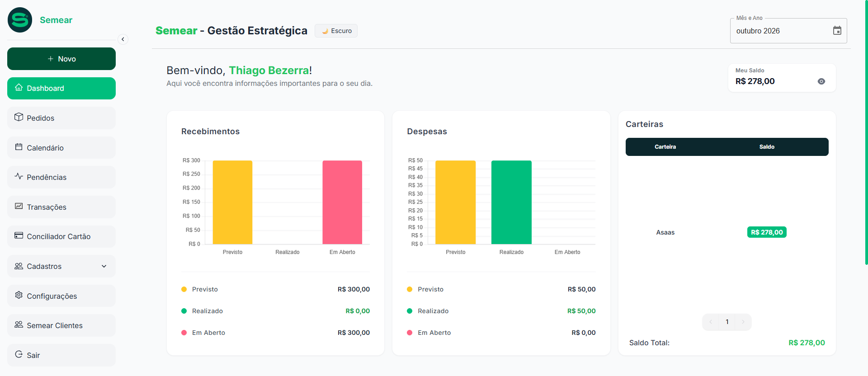868x376 pixels.
Task: Open Conciliador Cartão
Action: click(61, 236)
